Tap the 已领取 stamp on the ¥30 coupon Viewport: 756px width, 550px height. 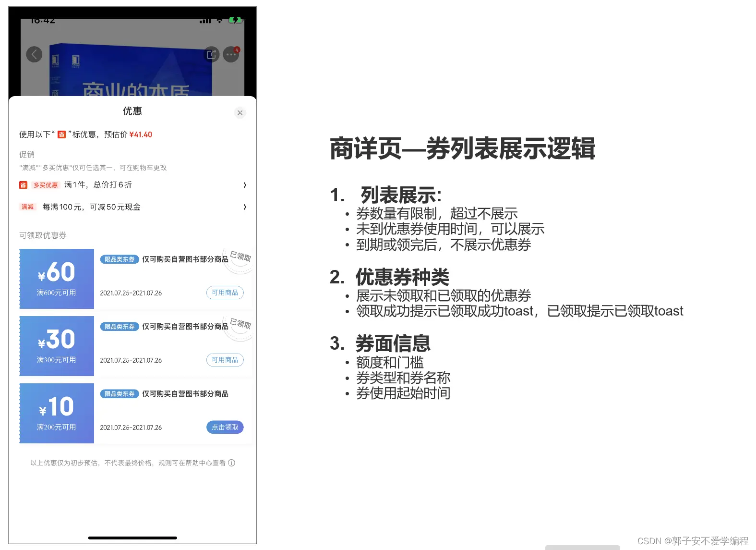point(240,328)
